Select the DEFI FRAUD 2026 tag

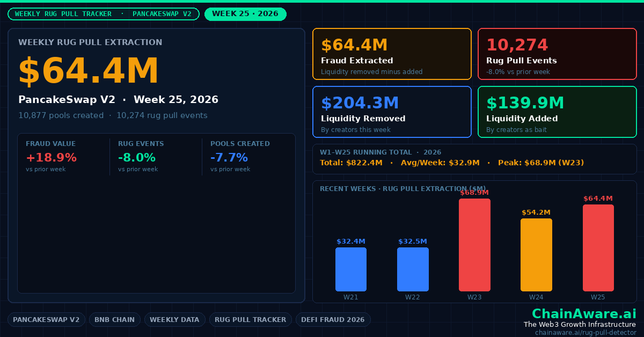(333, 320)
